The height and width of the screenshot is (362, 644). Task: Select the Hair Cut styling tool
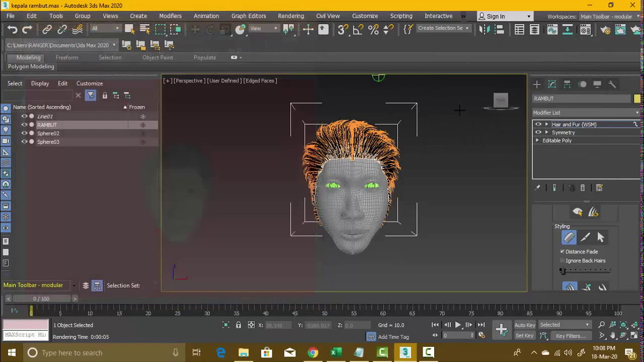[585, 238]
